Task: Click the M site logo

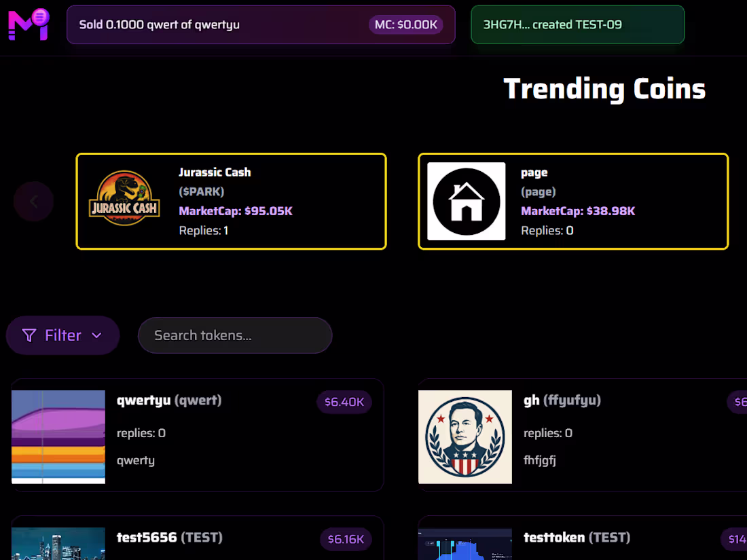Action: [x=27, y=24]
